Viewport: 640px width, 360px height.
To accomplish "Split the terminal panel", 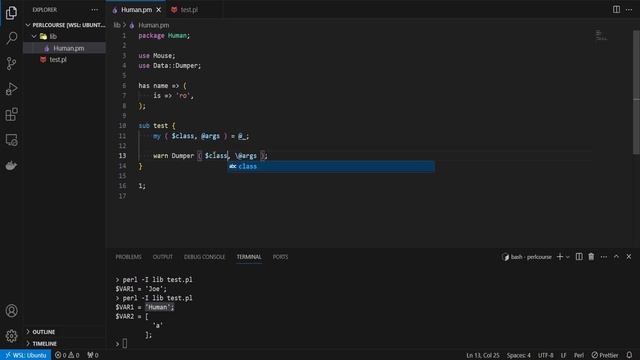I will [x=579, y=257].
